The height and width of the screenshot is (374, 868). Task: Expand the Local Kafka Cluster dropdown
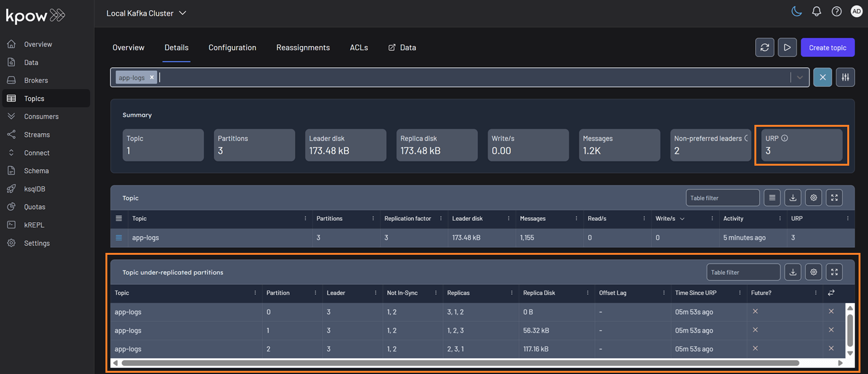[183, 13]
